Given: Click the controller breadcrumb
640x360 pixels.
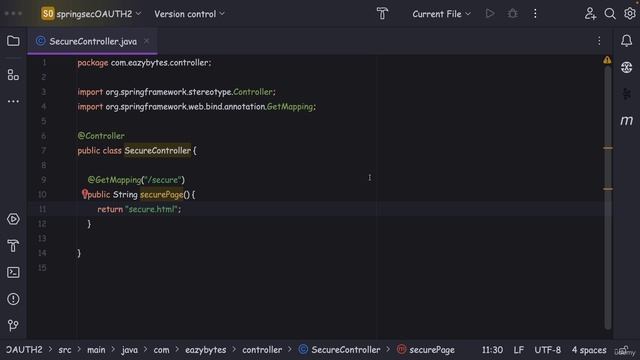Looking at the screenshot, I should pos(262,350).
